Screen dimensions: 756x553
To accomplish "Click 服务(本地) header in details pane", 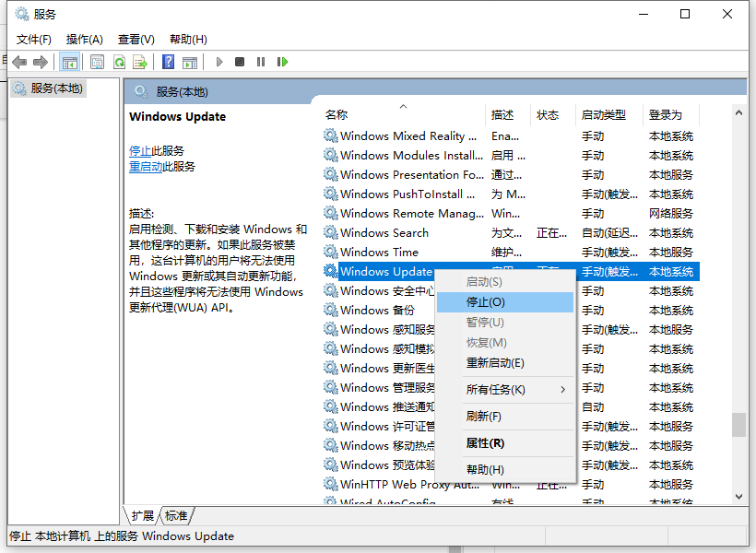I will [x=182, y=92].
